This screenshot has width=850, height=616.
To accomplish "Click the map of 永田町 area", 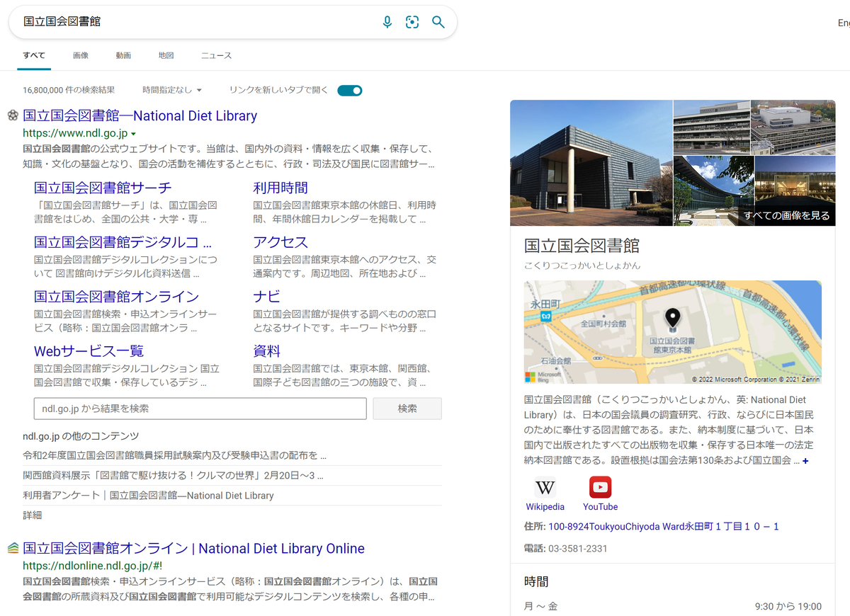I will pos(672,332).
